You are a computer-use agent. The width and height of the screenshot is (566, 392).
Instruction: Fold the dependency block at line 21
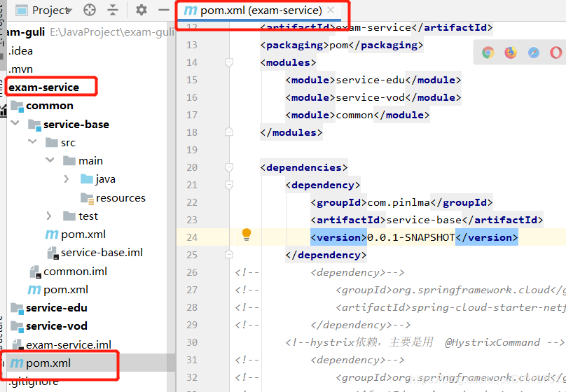(x=229, y=185)
